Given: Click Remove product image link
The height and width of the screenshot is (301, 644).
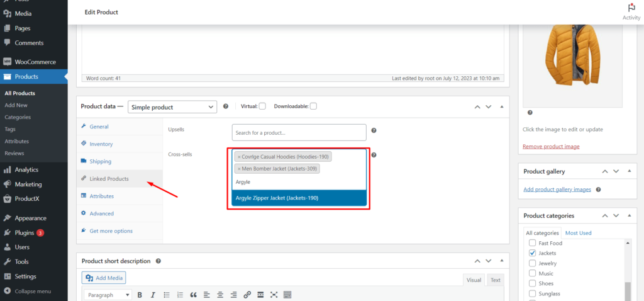Looking at the screenshot, I should [551, 146].
